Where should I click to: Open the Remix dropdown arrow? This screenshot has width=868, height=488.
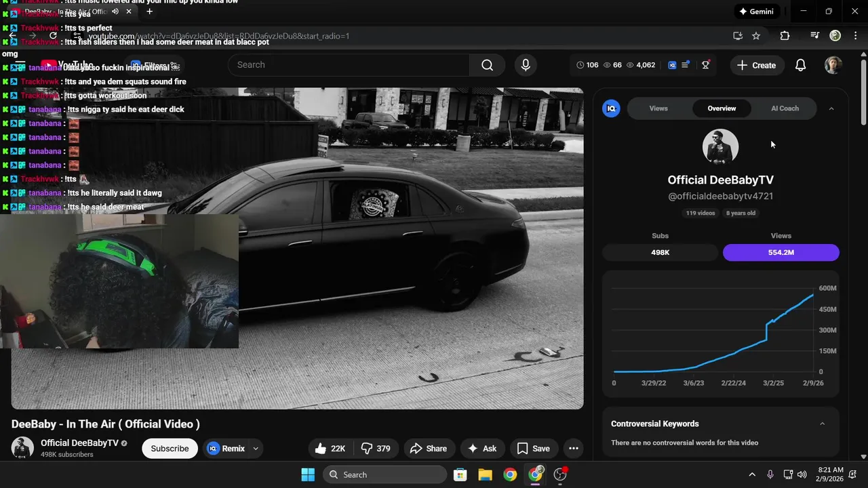pyautogui.click(x=256, y=449)
